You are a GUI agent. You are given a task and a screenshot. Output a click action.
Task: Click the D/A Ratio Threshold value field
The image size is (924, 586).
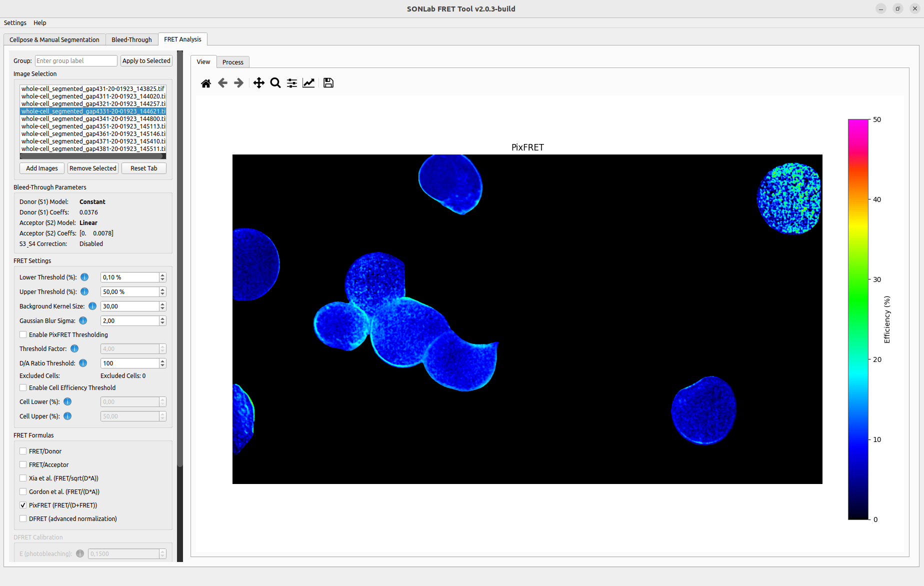130,363
